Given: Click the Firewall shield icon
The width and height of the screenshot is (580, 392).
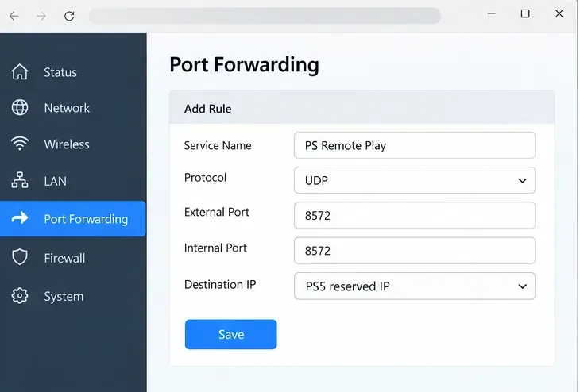Looking at the screenshot, I should [x=20, y=257].
